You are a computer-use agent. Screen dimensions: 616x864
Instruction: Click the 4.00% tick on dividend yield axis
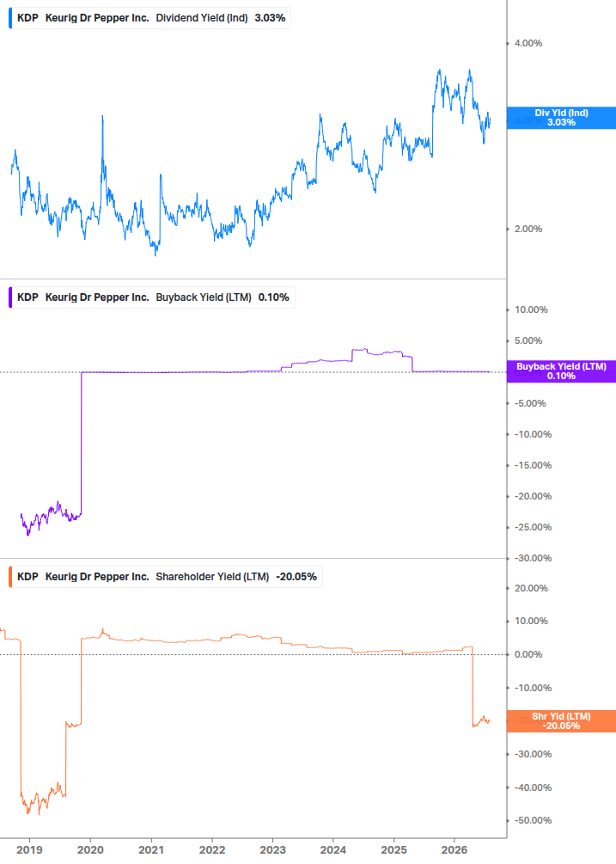[x=528, y=44]
